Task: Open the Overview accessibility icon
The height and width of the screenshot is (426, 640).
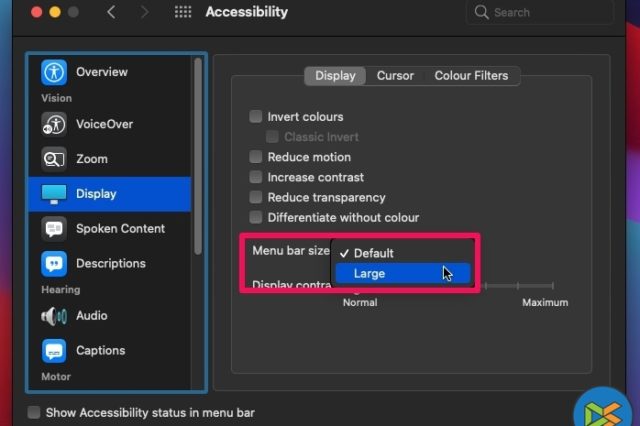Action: [x=54, y=72]
